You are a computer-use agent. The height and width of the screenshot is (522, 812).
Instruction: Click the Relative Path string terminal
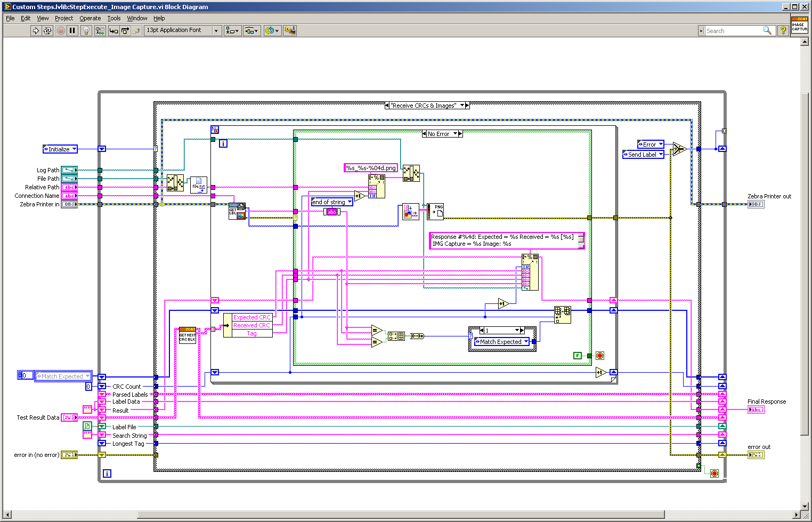(69, 187)
